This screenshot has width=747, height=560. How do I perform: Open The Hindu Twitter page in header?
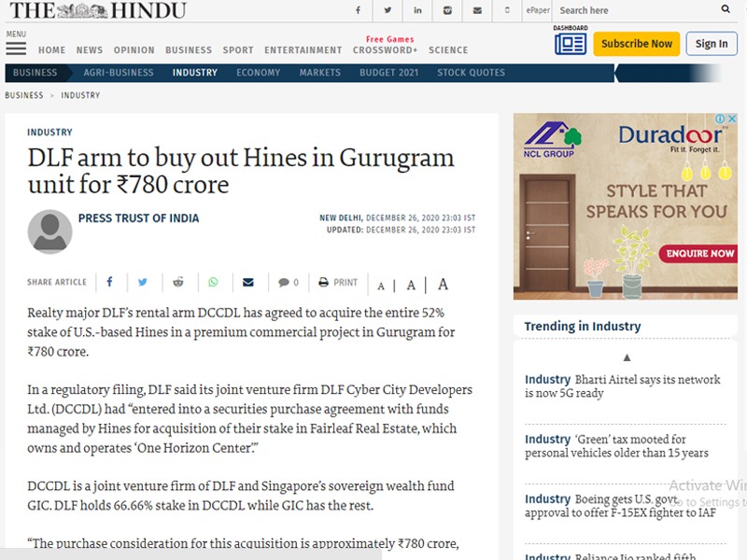click(x=388, y=10)
